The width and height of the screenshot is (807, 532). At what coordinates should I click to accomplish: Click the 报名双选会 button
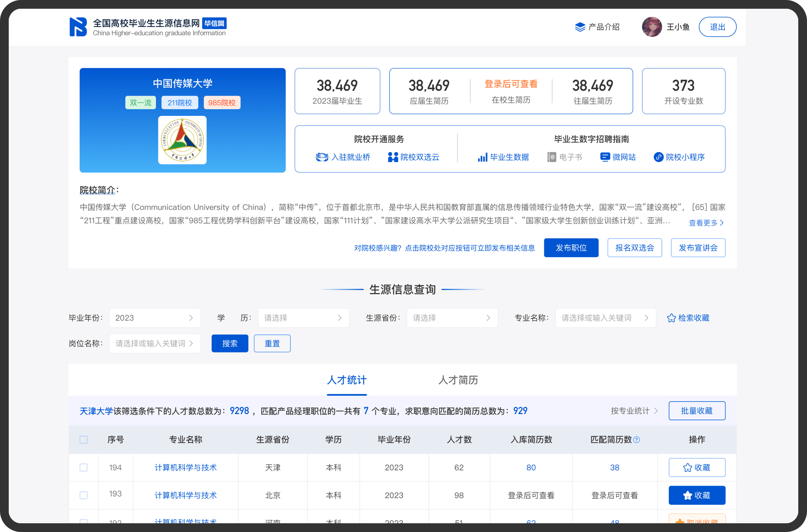coord(634,248)
